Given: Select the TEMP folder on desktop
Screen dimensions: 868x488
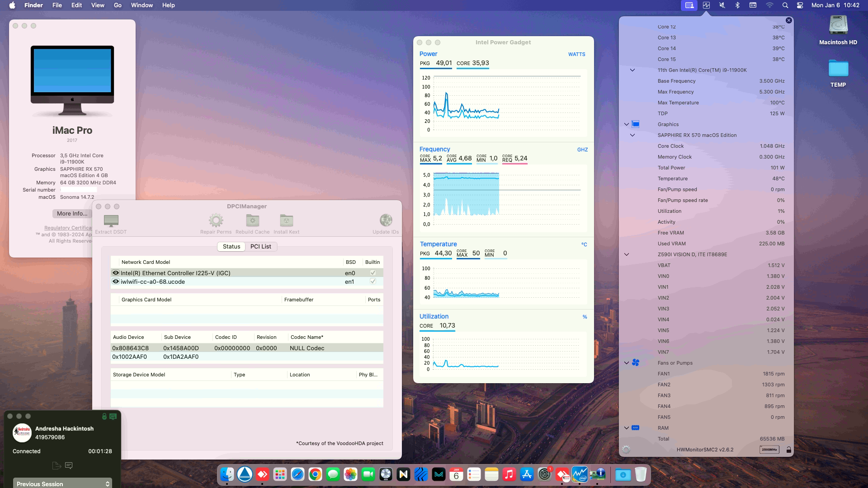Looking at the screenshot, I should click(838, 69).
